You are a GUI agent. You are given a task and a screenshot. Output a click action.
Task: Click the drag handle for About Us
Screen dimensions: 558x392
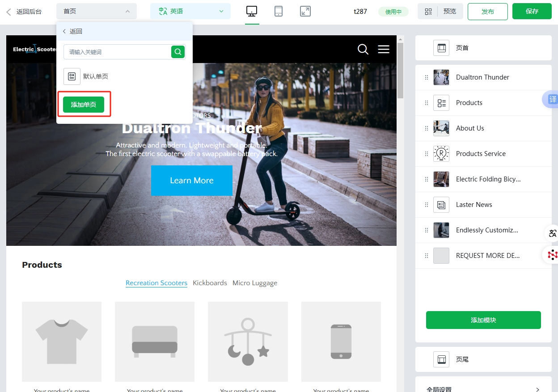(427, 128)
